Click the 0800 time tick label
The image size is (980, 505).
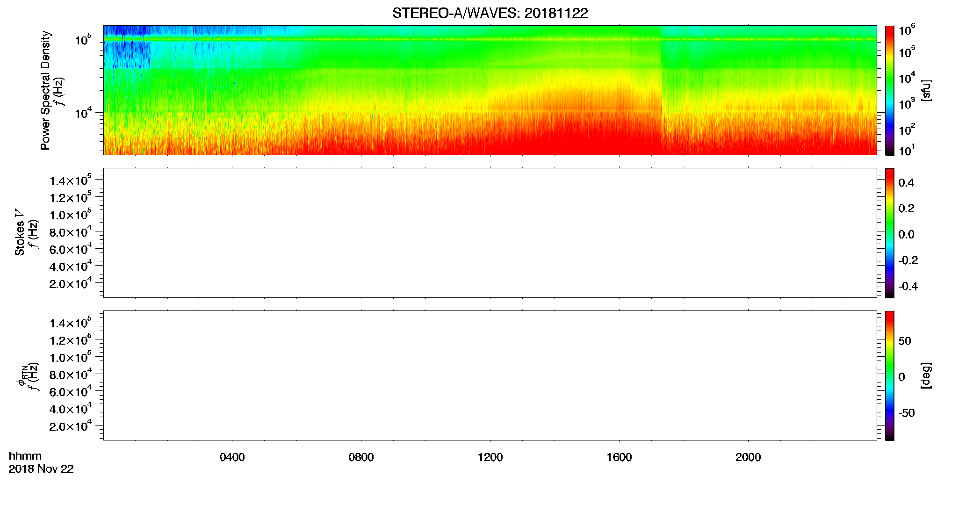pos(361,457)
